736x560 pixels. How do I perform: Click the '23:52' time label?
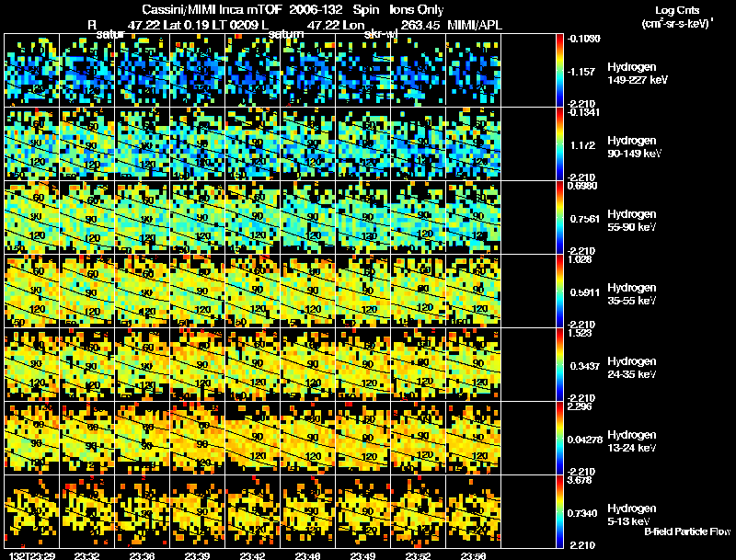[419, 555]
